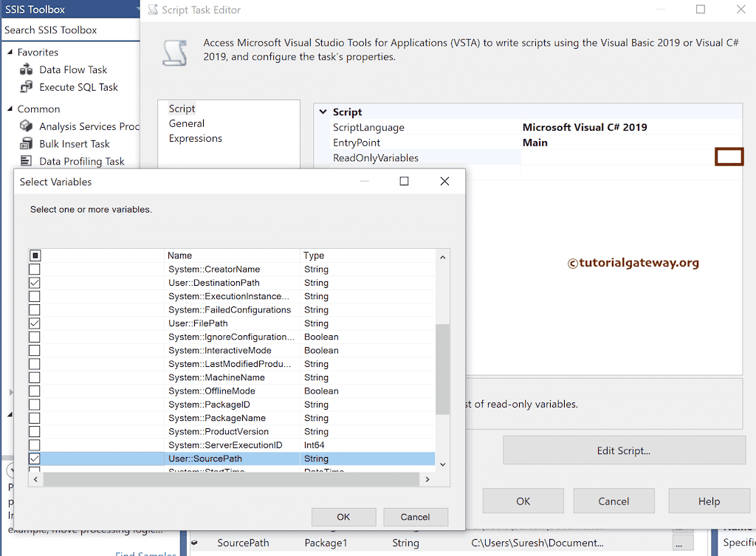Viewport: 756px width, 556px height.
Task: Check System::CreatorName variable checkbox
Action: (x=35, y=269)
